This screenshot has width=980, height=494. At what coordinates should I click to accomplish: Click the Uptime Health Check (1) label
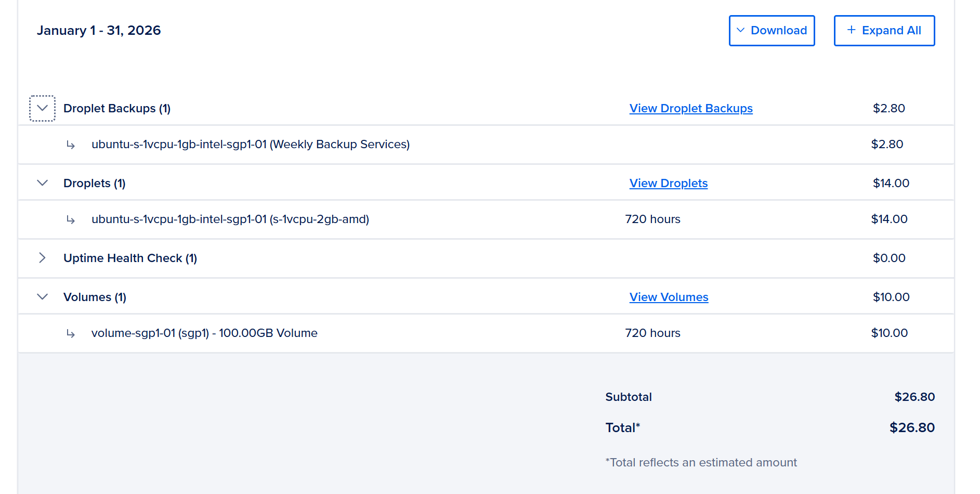(x=130, y=258)
